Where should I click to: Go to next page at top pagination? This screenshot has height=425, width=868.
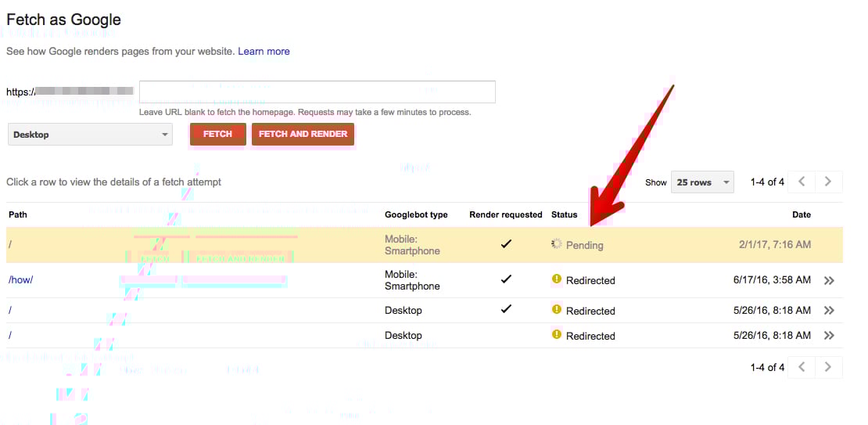click(828, 182)
